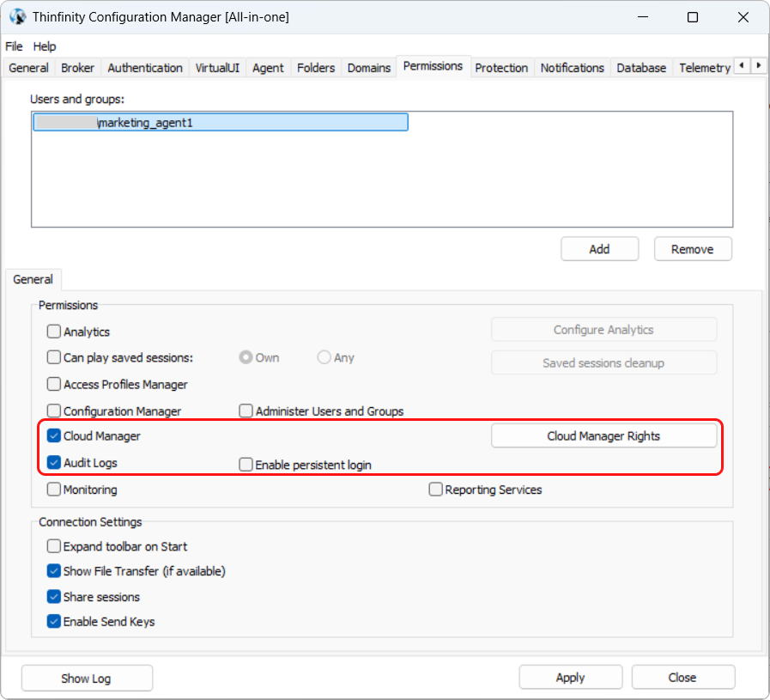Check the Reporting Services option
The height and width of the screenshot is (700, 770).
tap(436, 490)
